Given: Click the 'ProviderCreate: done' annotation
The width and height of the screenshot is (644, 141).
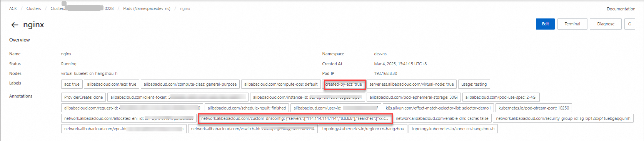Looking at the screenshot, I should coord(83,97).
